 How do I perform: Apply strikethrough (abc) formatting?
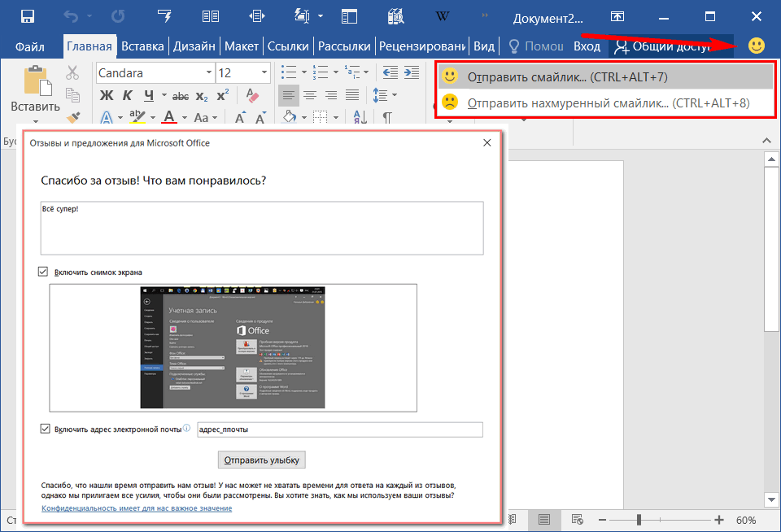click(x=181, y=96)
